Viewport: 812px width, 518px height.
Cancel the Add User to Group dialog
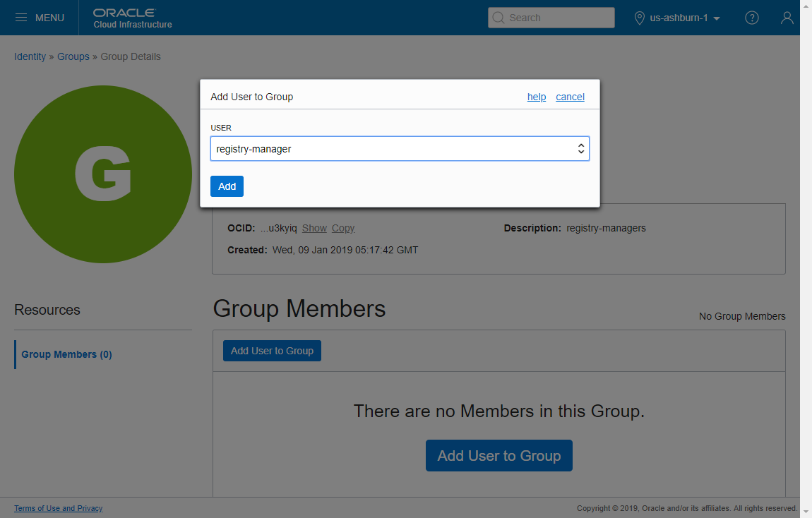pos(570,97)
